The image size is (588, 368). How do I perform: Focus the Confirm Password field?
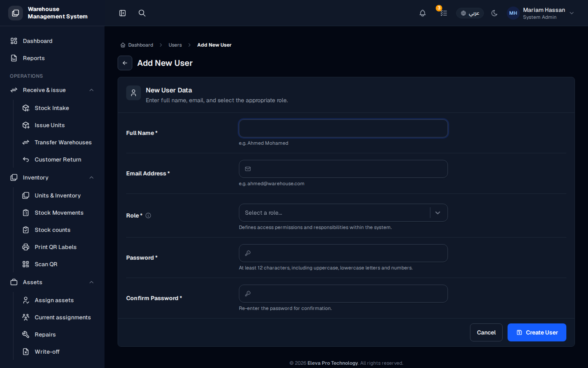pyautogui.click(x=343, y=294)
